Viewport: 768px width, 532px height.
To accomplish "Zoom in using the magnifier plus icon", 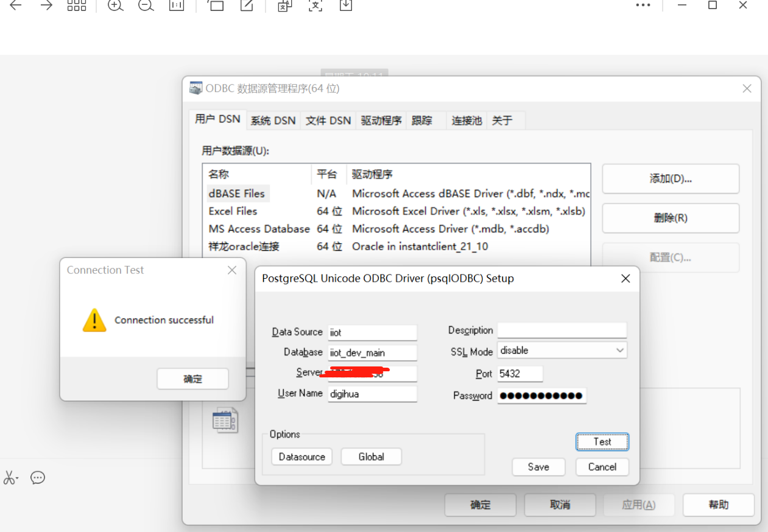I will pyautogui.click(x=115, y=5).
